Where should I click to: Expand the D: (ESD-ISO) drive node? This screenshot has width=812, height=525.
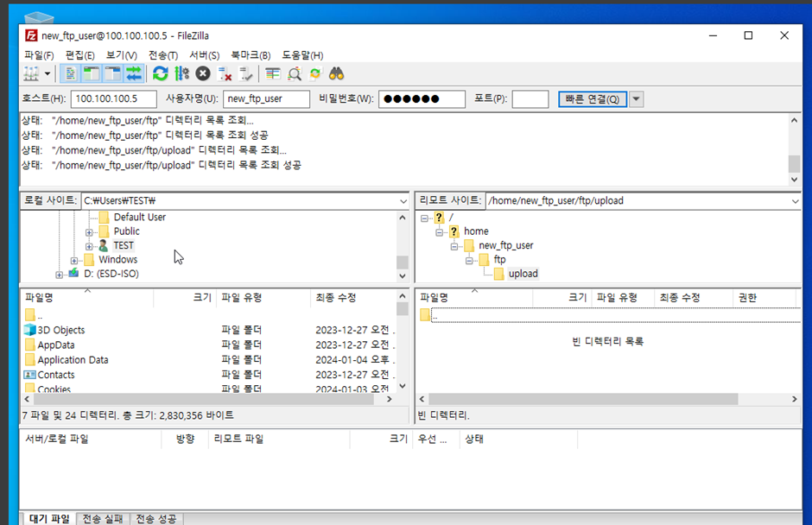59,275
